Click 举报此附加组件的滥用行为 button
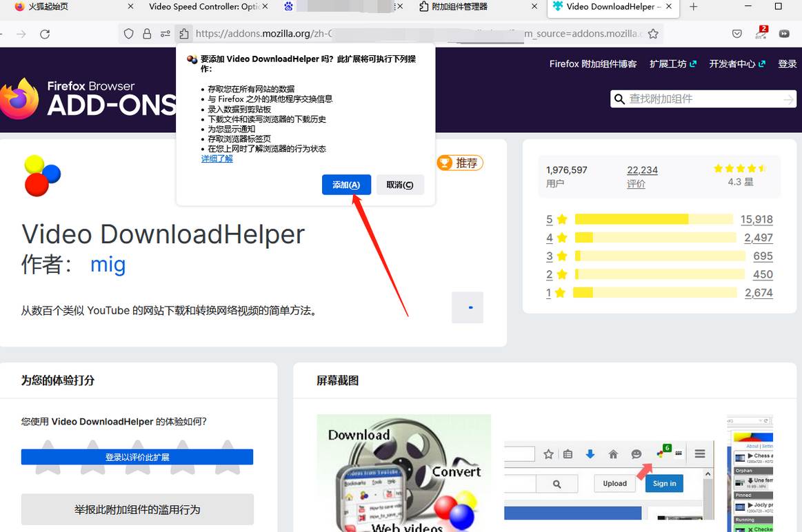This screenshot has height=532, width=802. 137,509
